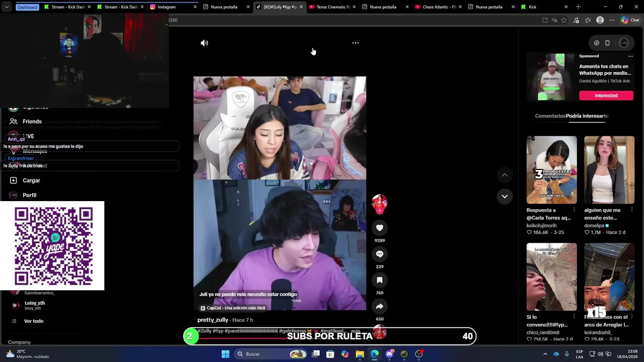Open options dots for keikofujimorih video

click(574, 210)
